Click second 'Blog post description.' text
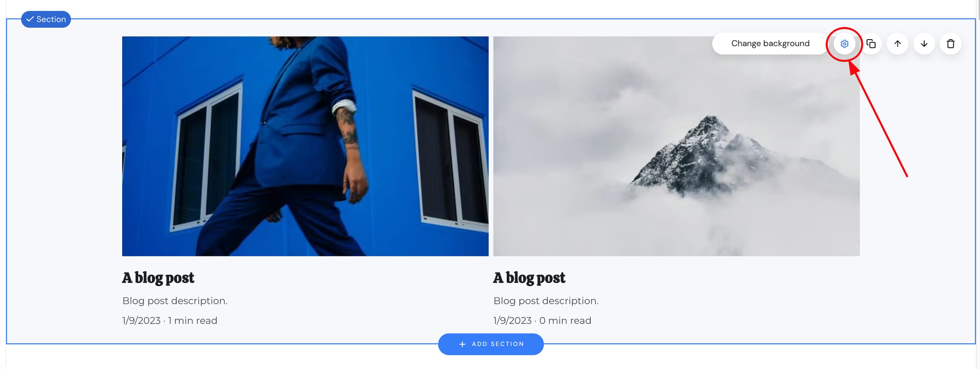The width and height of the screenshot is (980, 369). point(546,301)
